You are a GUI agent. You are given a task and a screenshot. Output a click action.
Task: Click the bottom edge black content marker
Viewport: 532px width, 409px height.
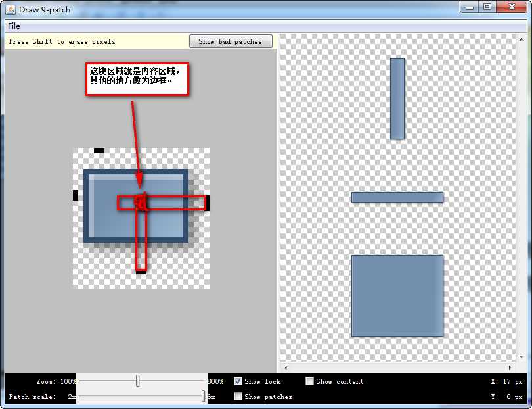(x=141, y=272)
